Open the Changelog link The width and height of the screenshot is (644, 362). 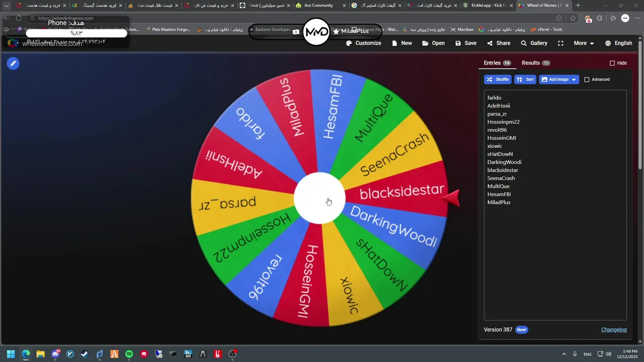(614, 330)
